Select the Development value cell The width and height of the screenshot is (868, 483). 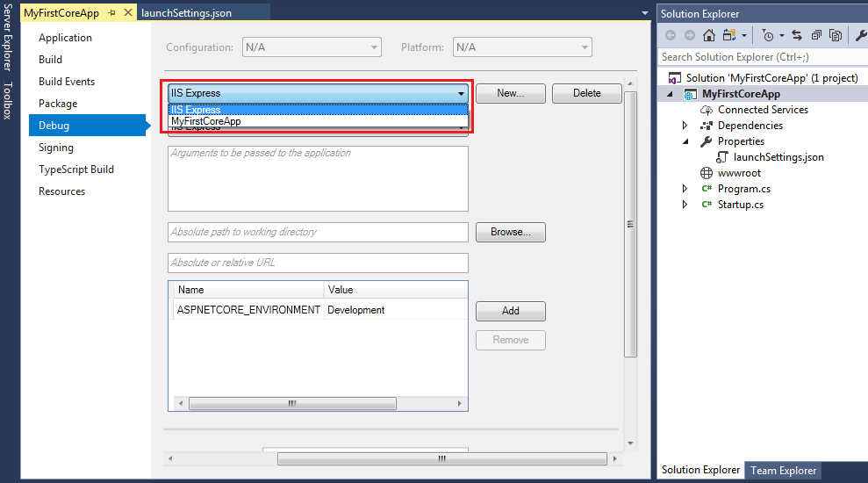pos(396,310)
